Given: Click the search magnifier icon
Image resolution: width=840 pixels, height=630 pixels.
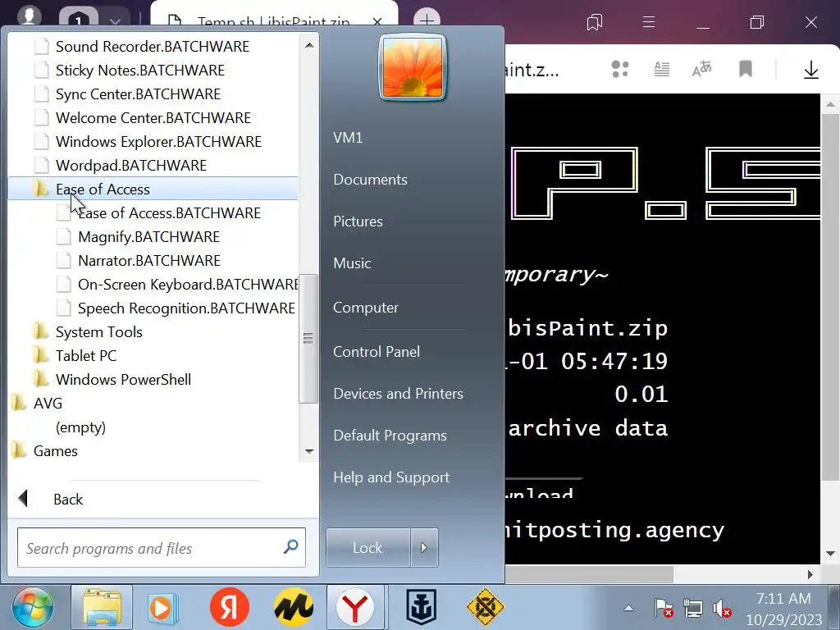Looking at the screenshot, I should [x=291, y=546].
